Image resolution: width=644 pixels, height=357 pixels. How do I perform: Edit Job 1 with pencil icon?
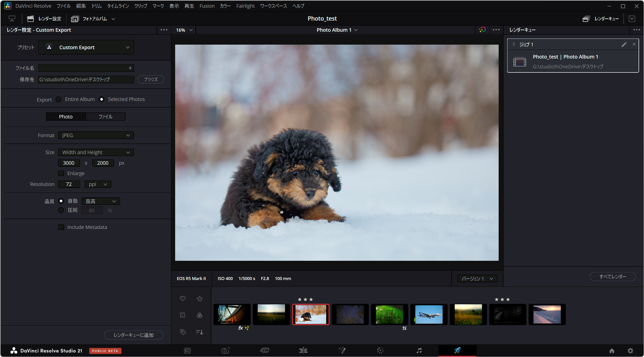coord(624,44)
